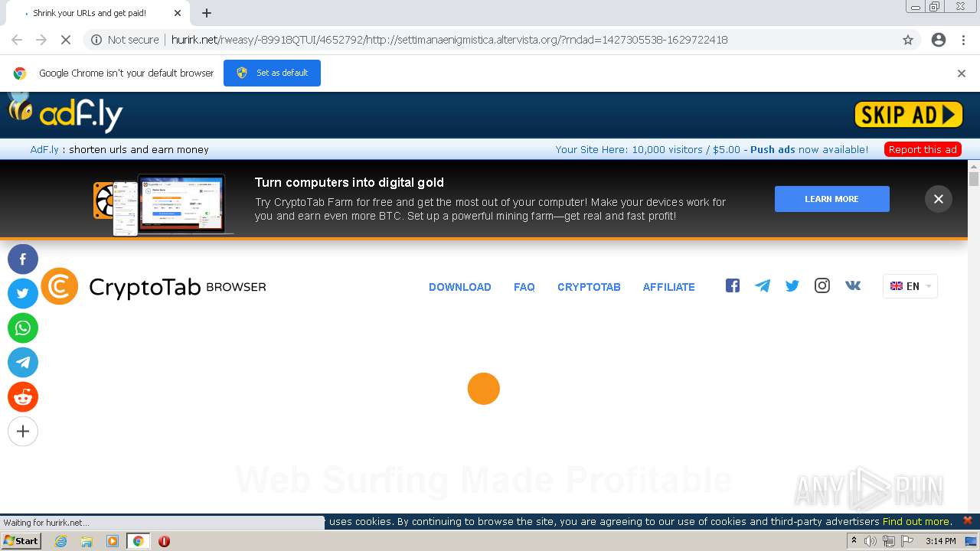Viewport: 980px width, 551px height.
Task: Open media player from taskbar
Action: pyautogui.click(x=113, y=541)
